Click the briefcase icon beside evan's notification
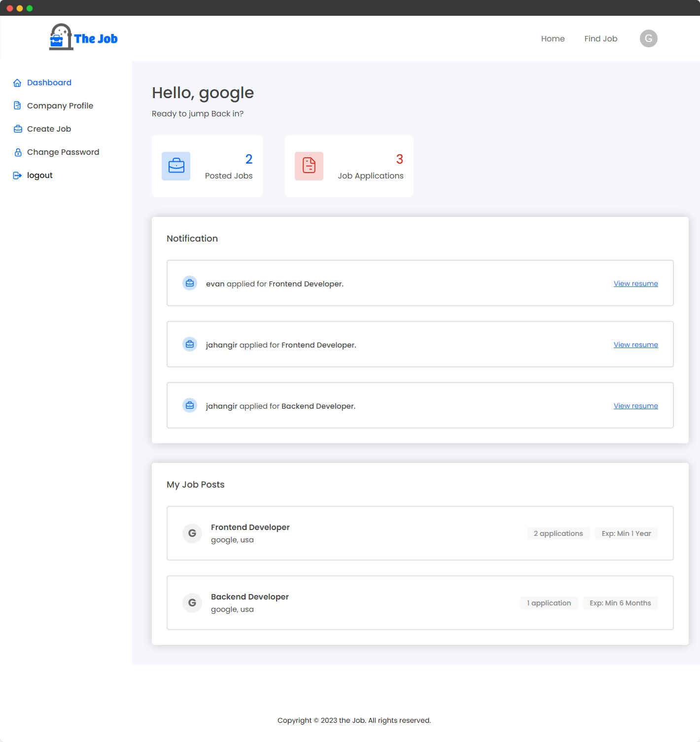This screenshot has width=700, height=742. (190, 283)
